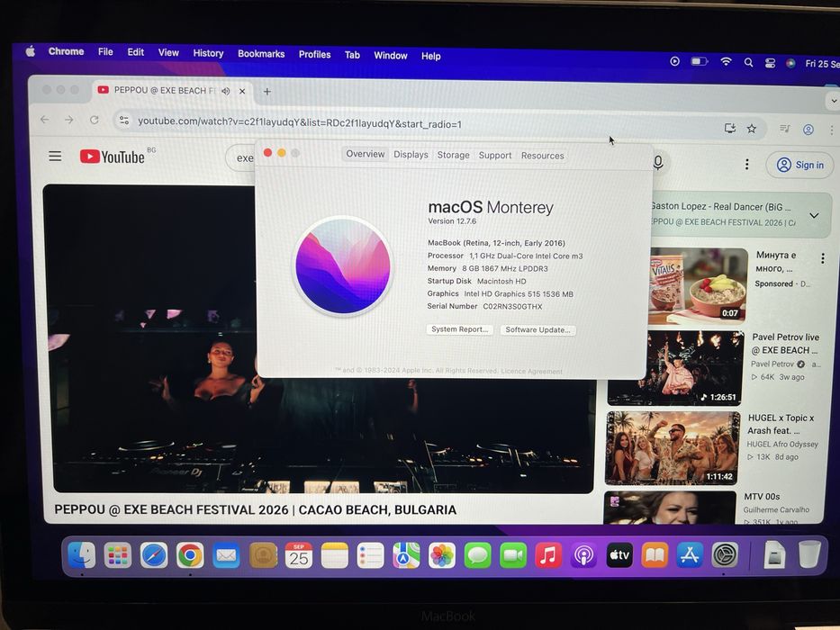Open the Edit menu
The height and width of the screenshot is (630, 840).
(136, 52)
